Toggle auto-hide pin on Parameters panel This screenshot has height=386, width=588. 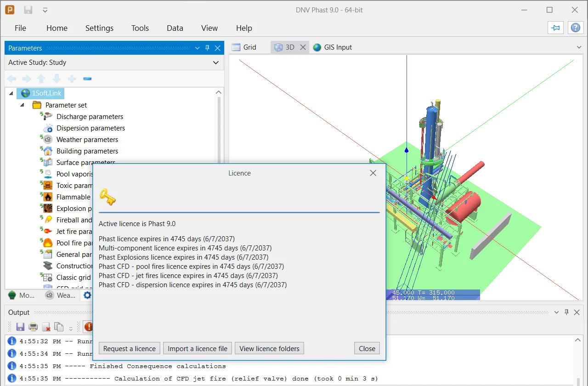click(207, 48)
